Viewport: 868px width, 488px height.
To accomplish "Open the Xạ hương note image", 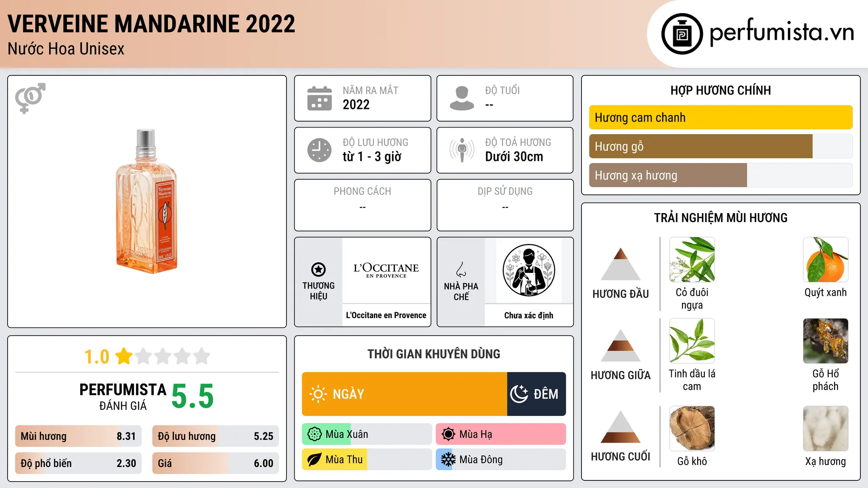I will [826, 428].
